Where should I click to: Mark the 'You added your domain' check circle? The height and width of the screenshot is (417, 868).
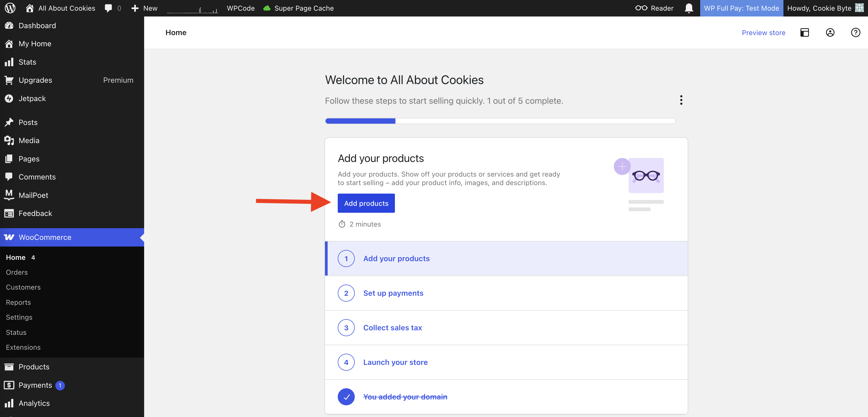[x=346, y=397]
